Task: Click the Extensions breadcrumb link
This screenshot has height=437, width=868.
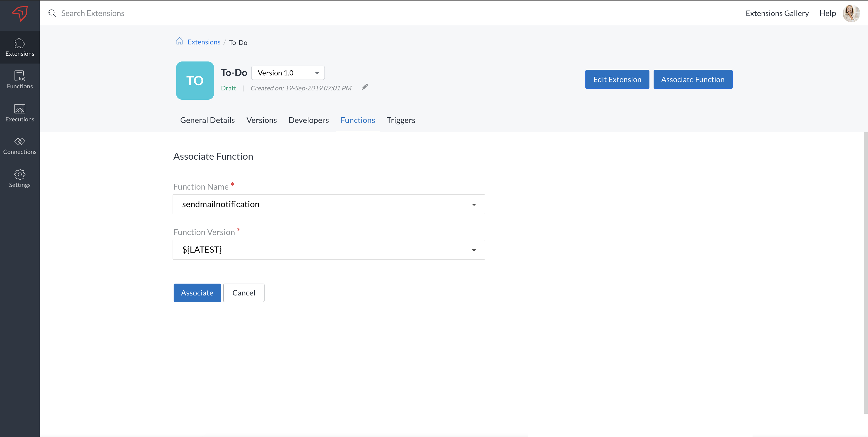Action: (204, 42)
